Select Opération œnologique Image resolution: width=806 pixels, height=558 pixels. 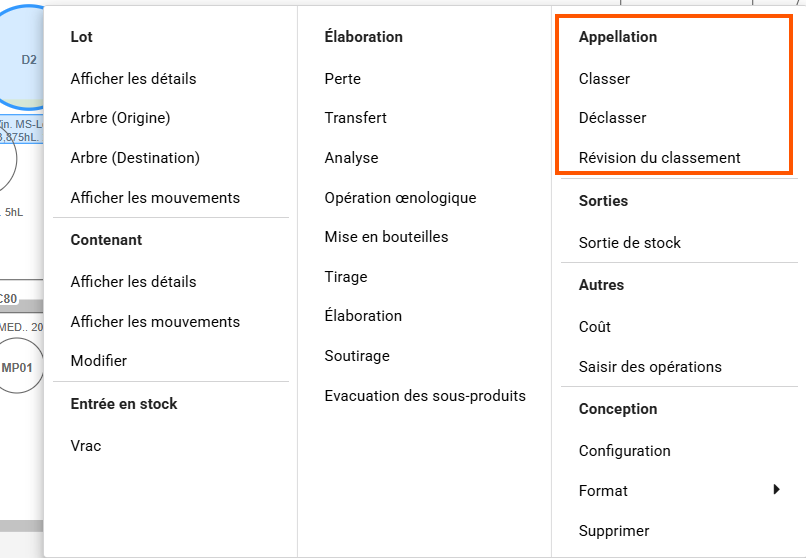click(x=400, y=198)
